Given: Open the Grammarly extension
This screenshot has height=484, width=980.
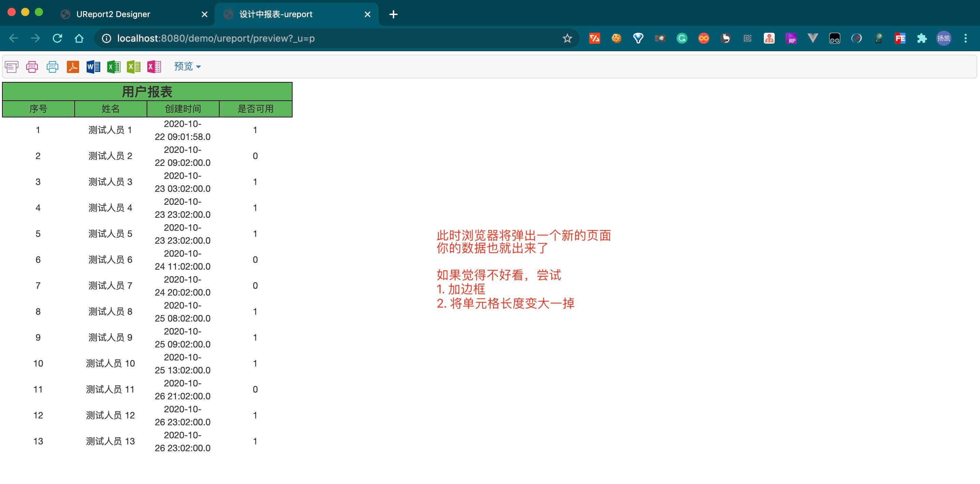Looking at the screenshot, I should pos(682,38).
